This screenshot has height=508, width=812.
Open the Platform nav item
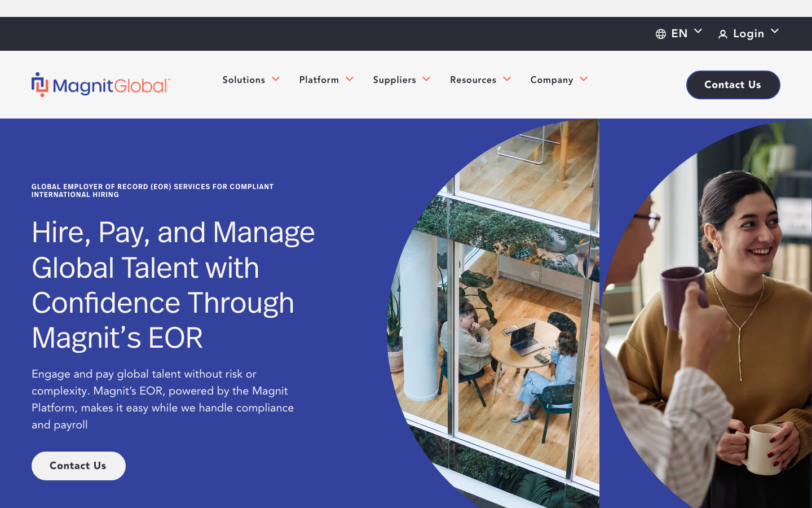(319, 80)
